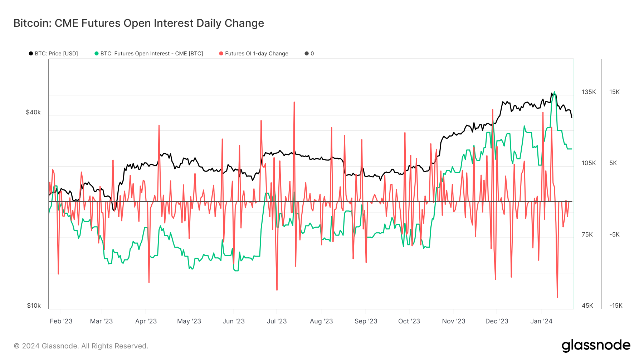Click the -15K daily change axis label
644x362 pixels.
[x=616, y=306]
